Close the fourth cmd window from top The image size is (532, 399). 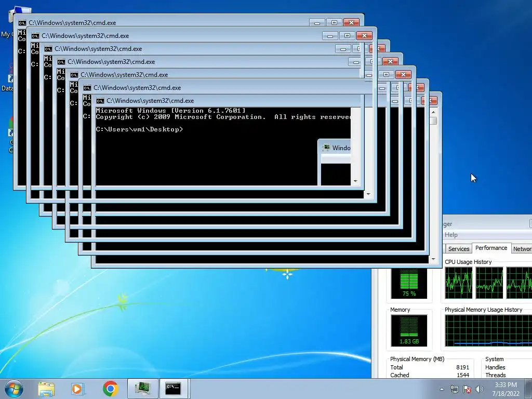click(x=390, y=62)
